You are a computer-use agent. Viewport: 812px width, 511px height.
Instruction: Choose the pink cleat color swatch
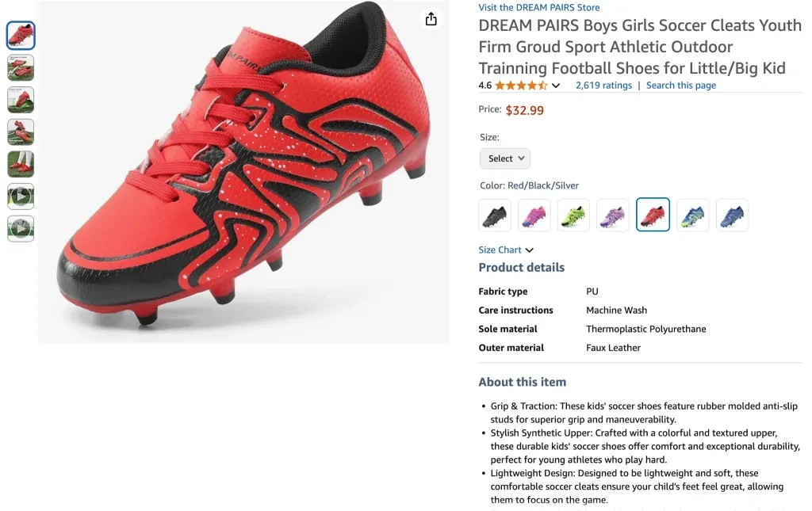534,215
